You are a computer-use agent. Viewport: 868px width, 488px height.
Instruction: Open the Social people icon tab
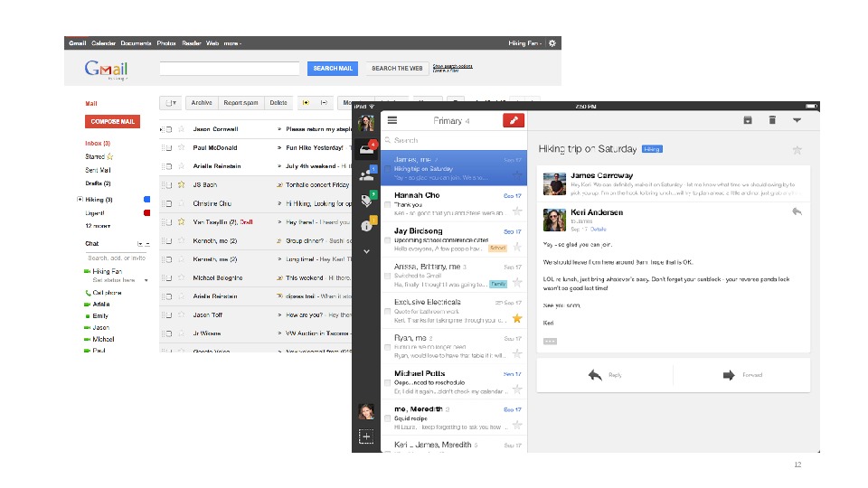(x=366, y=174)
